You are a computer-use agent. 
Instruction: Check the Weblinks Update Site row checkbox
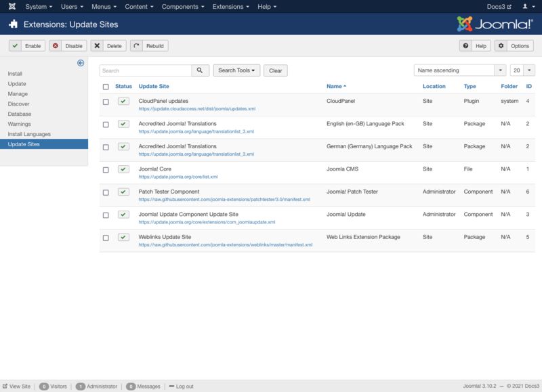[x=106, y=238]
